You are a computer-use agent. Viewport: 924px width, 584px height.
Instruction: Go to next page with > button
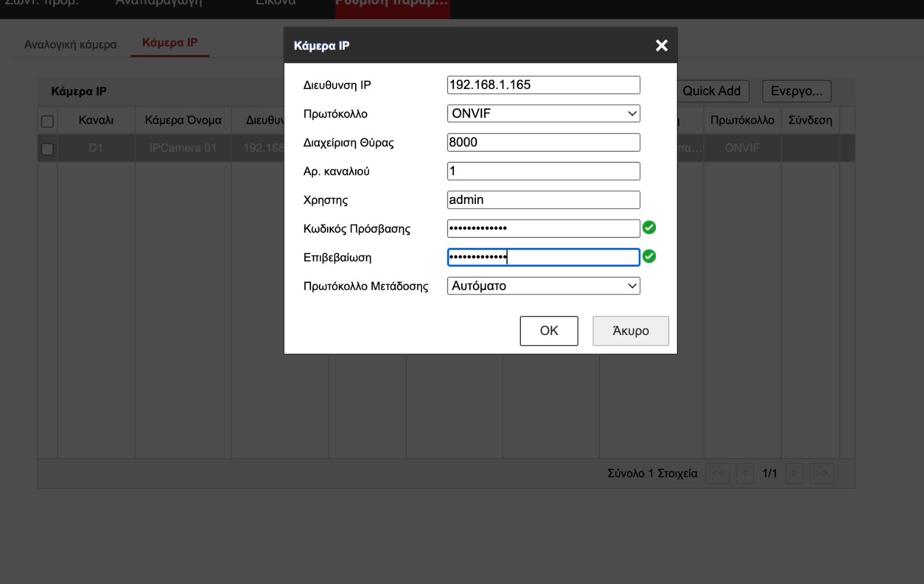click(x=795, y=474)
